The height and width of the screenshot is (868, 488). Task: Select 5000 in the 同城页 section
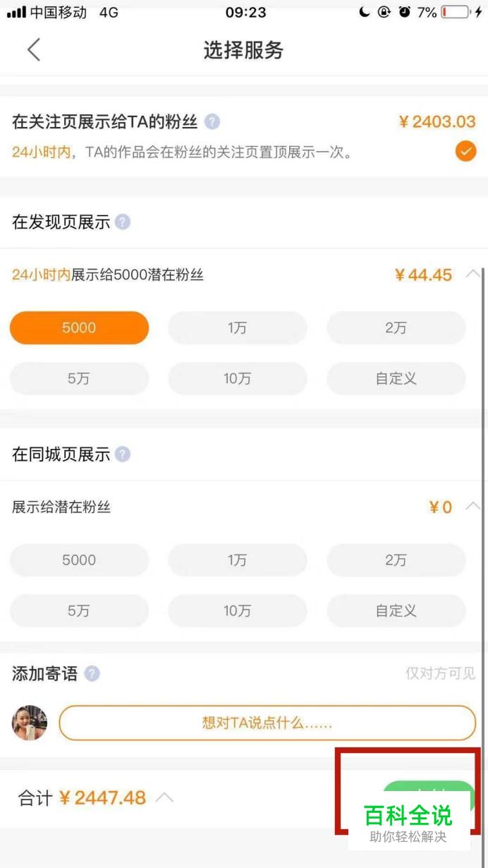[79, 560]
